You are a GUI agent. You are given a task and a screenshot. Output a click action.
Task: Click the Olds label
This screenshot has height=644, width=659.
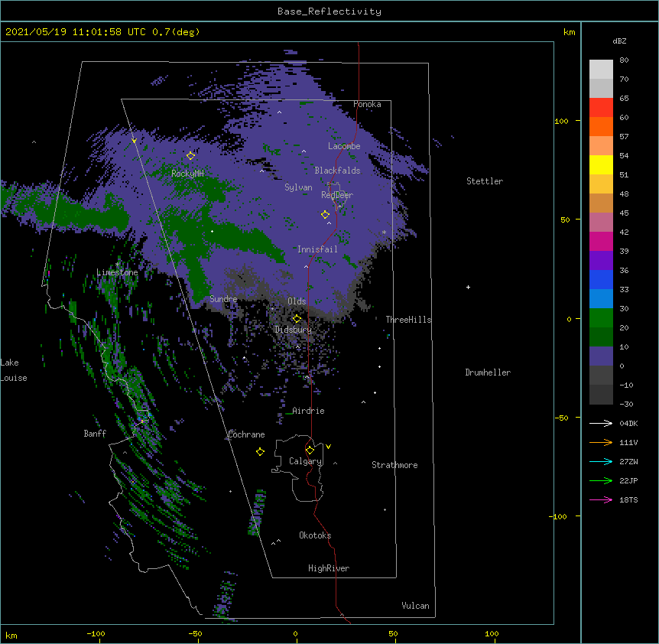click(297, 301)
